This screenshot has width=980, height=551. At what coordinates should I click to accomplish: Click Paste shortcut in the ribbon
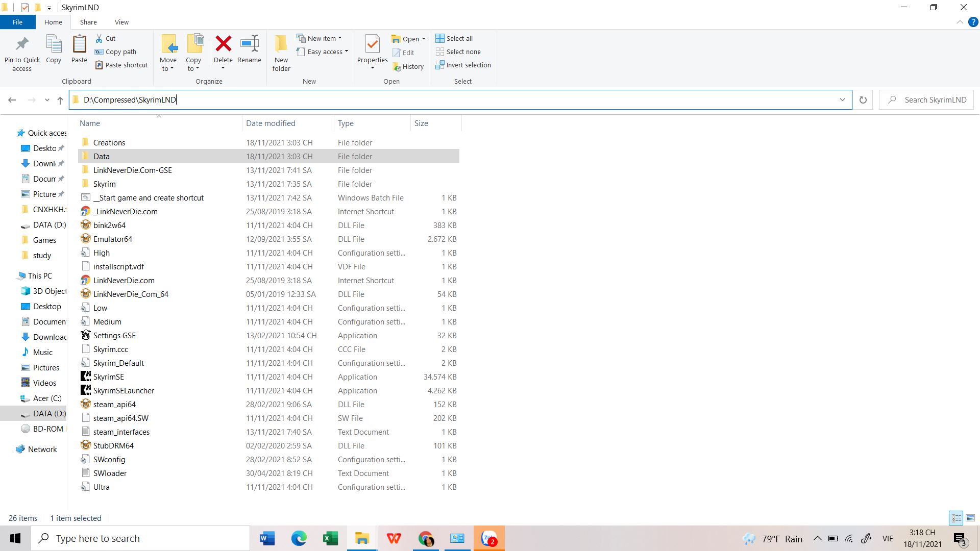tap(121, 65)
